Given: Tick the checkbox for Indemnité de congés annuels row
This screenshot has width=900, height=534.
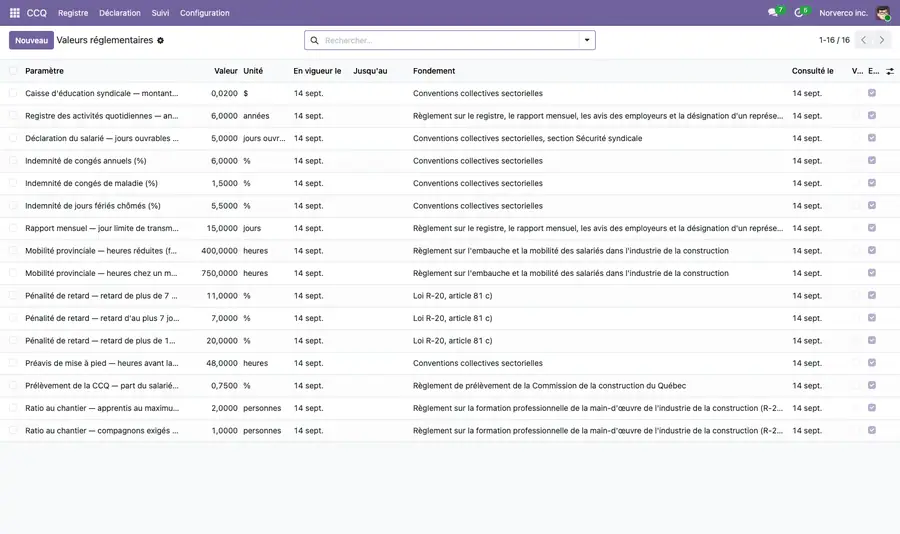Looking at the screenshot, I should click(x=13, y=161).
